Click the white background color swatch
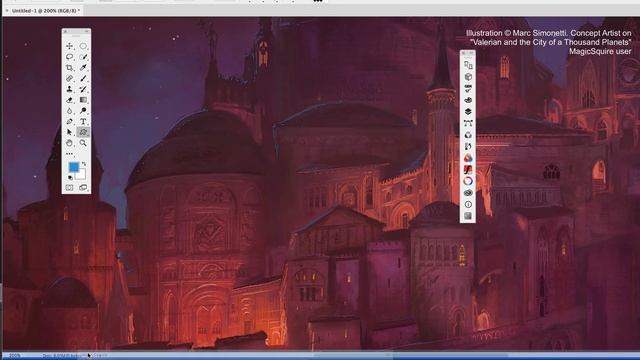Screen dimensions: 640x360 pos(82,176)
